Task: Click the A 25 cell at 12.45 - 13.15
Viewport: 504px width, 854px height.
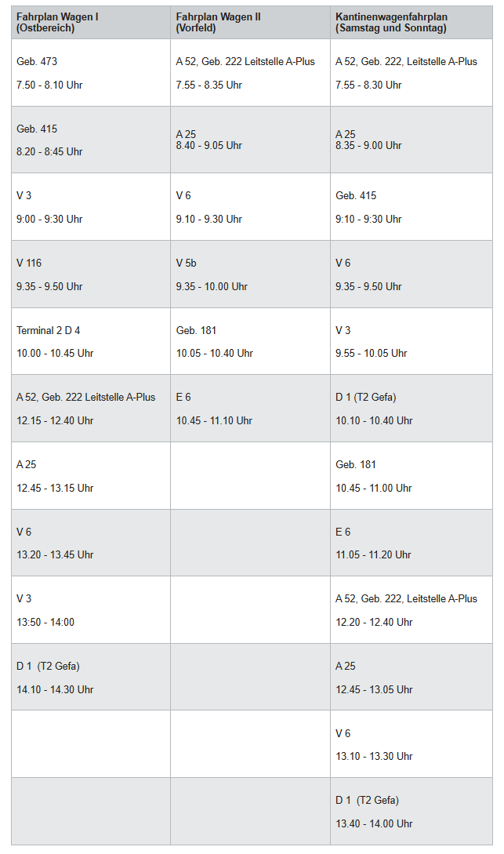Action: [91, 476]
